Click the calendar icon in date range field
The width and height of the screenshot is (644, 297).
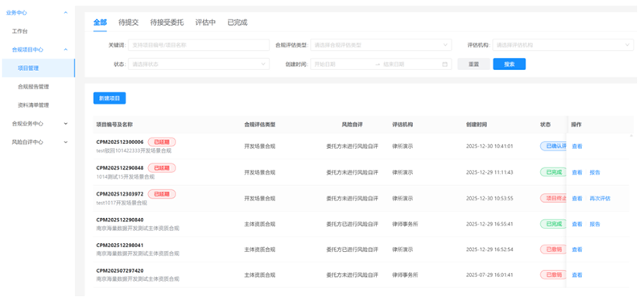(444, 64)
